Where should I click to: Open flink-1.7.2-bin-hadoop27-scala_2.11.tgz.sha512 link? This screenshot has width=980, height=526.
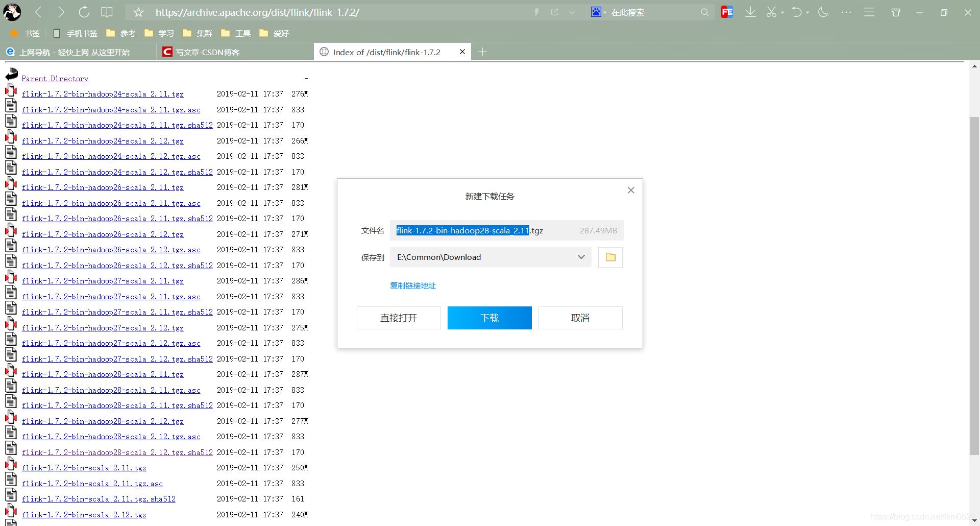point(117,312)
